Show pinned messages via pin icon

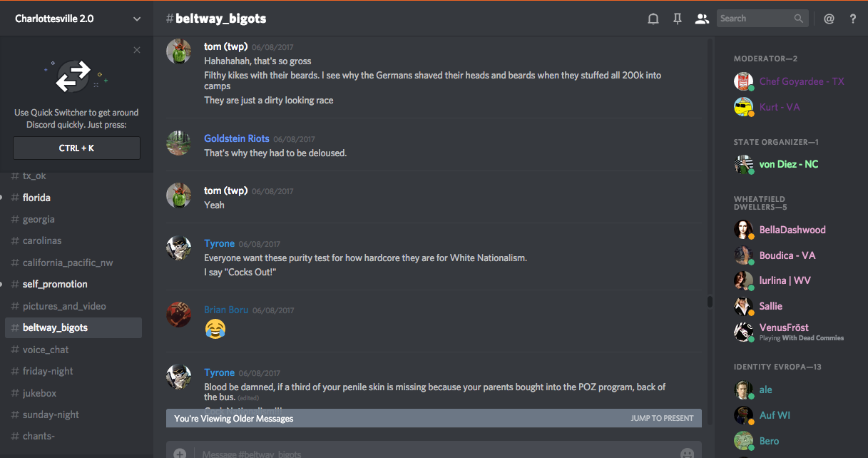pyautogui.click(x=678, y=19)
